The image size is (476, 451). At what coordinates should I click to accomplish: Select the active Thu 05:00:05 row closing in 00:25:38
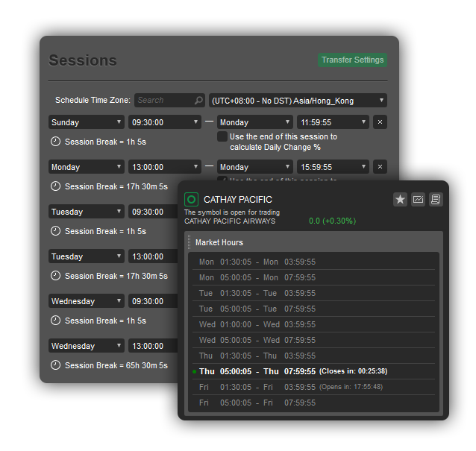(x=313, y=371)
